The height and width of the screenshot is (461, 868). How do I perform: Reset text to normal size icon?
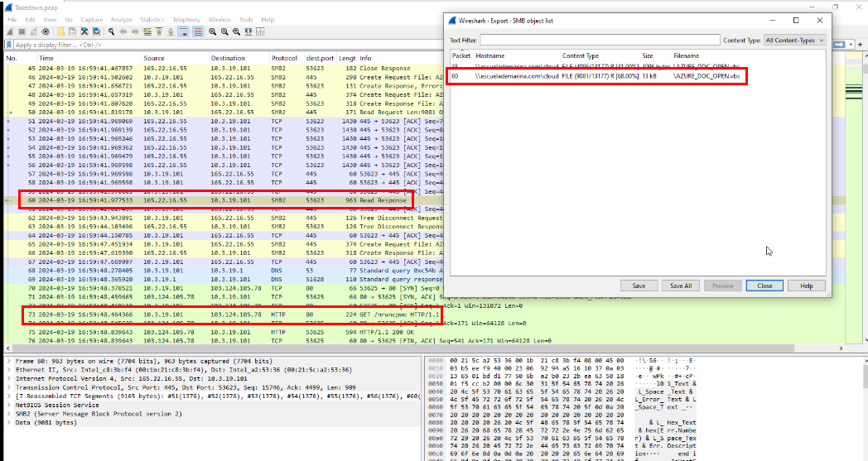click(236, 32)
